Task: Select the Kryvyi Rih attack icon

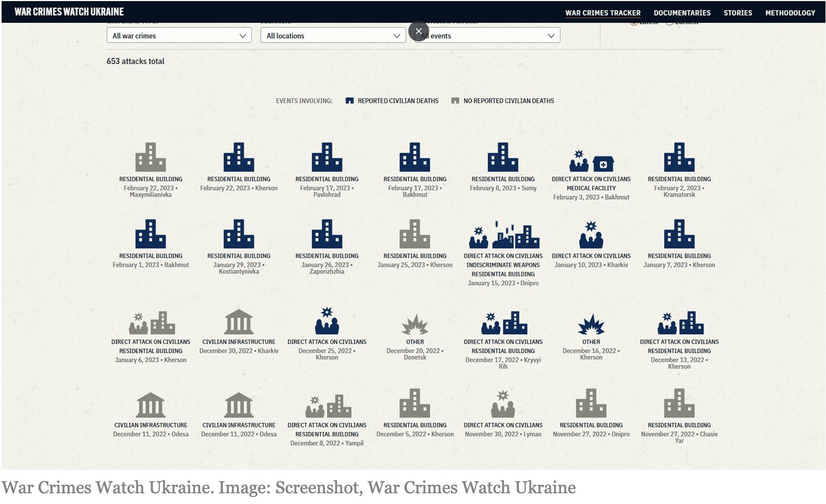Action: [x=504, y=322]
